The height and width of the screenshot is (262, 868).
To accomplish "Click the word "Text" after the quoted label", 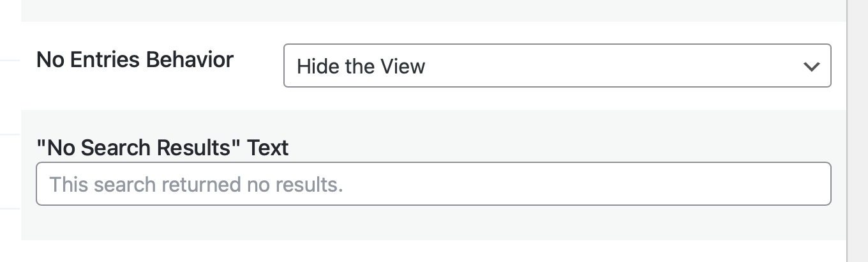I will point(268,148).
